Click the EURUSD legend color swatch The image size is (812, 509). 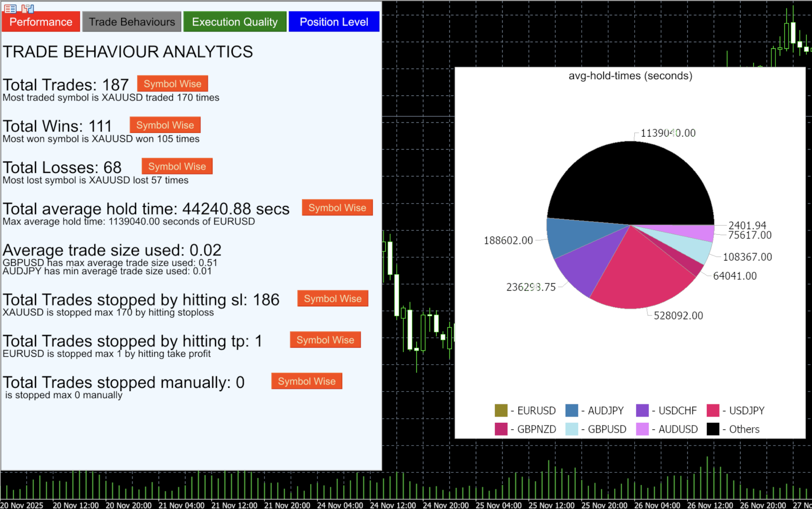click(x=501, y=410)
